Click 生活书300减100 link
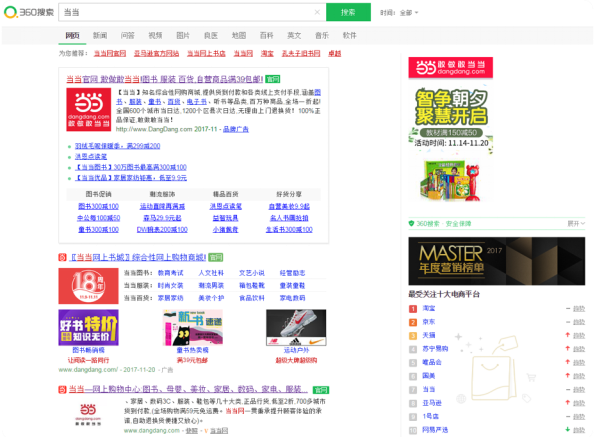Image resolution: width=595 pixels, height=438 pixels. pyautogui.click(x=289, y=230)
